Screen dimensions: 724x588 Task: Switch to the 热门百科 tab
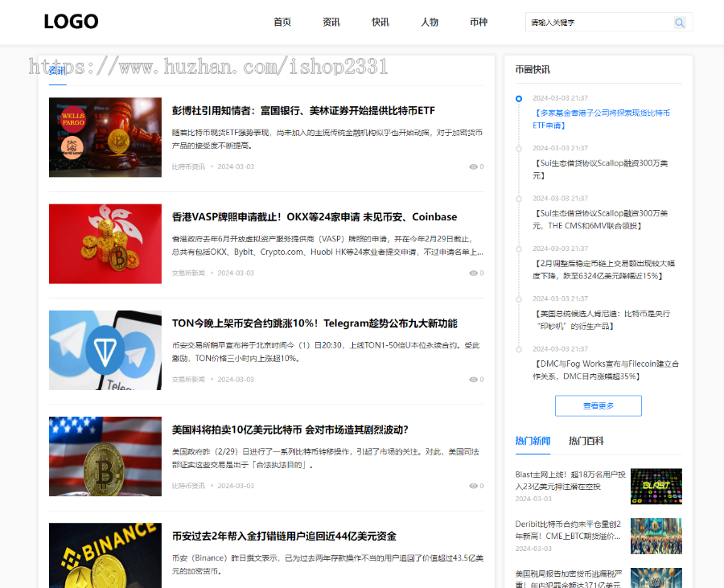pos(586,442)
